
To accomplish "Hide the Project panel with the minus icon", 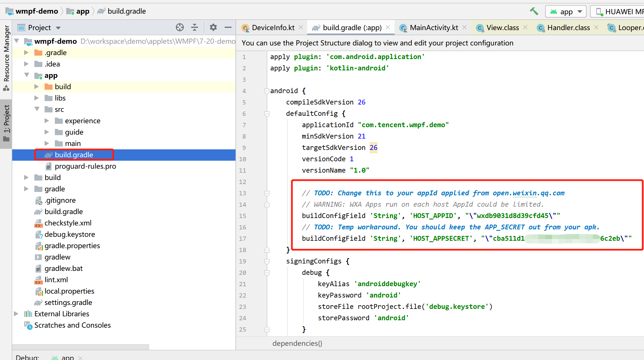I will pyautogui.click(x=228, y=28).
